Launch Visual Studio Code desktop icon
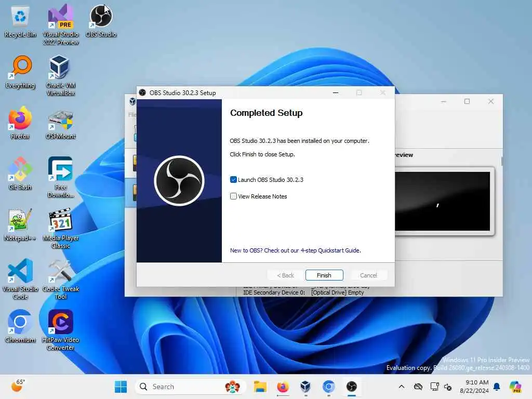Screen dimensions: 532x399 [x=20, y=279]
